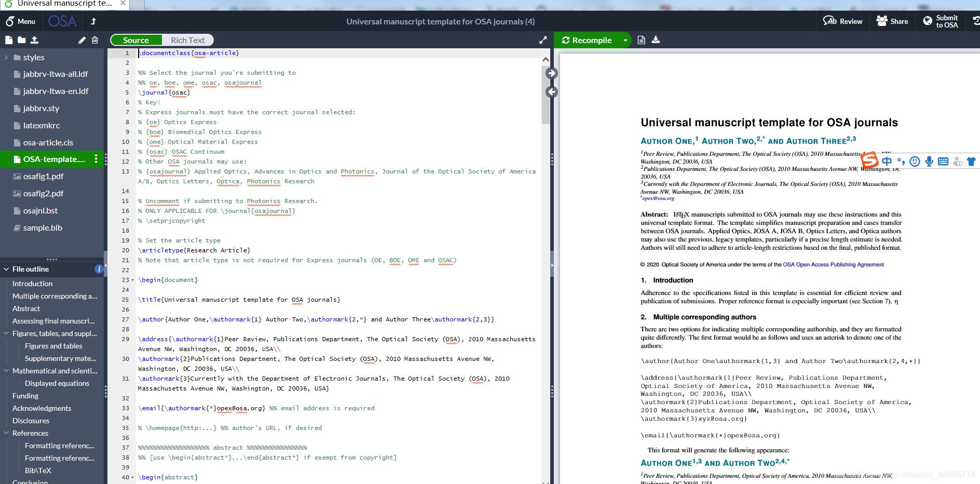The image size is (980, 484).
Task: Toggle IME punctuation mode icon
Action: coord(901,162)
